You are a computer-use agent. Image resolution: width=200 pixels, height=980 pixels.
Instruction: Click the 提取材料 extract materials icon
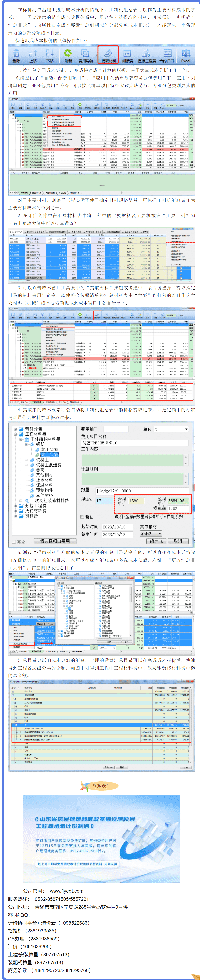108,53
